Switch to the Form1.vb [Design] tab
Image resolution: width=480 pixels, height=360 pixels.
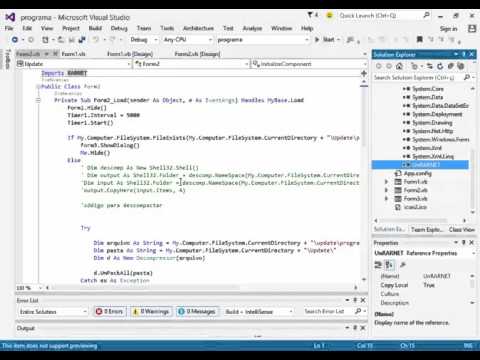pos(130,54)
